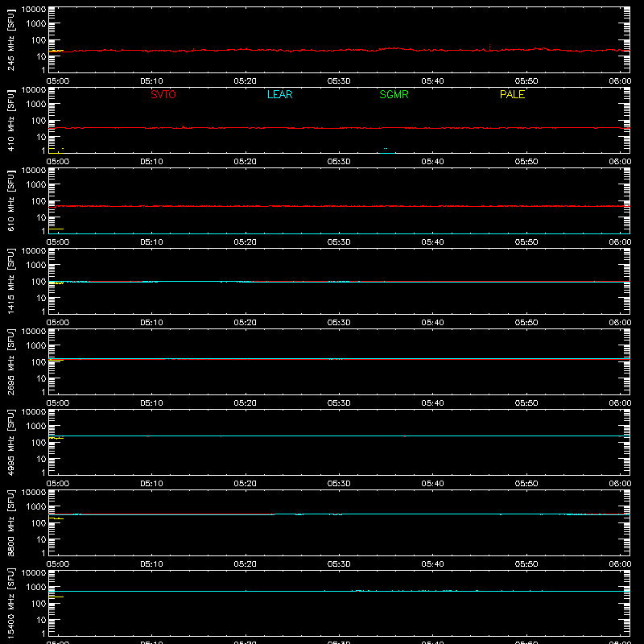Click the red spike in the 245 MHz trace
This screenshot has width=644, height=644.
[489, 47]
